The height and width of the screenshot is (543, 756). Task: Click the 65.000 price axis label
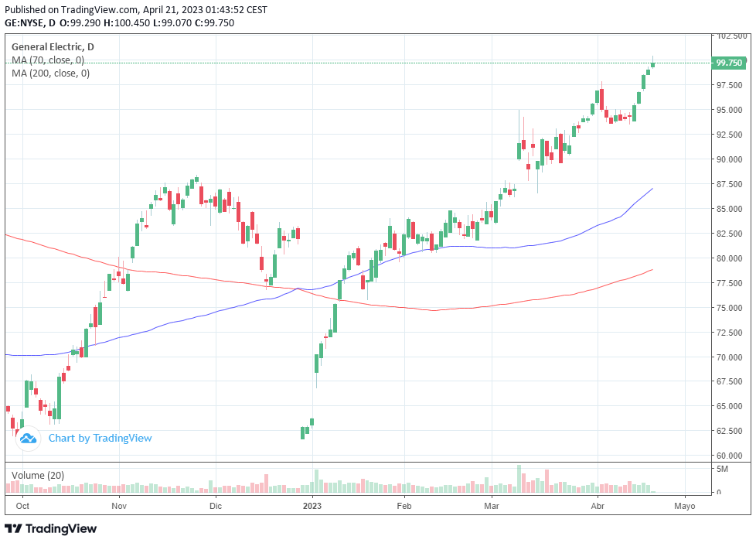729,406
